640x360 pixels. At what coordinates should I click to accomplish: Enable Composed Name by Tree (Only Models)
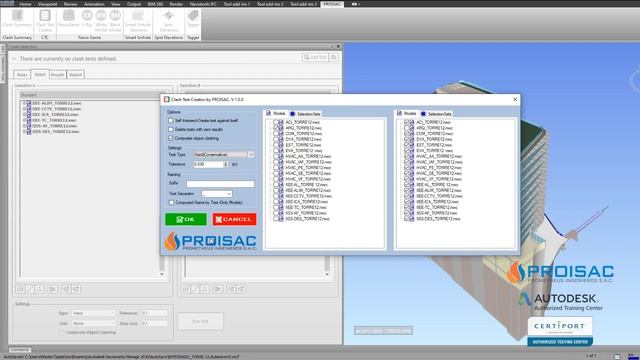click(x=171, y=202)
